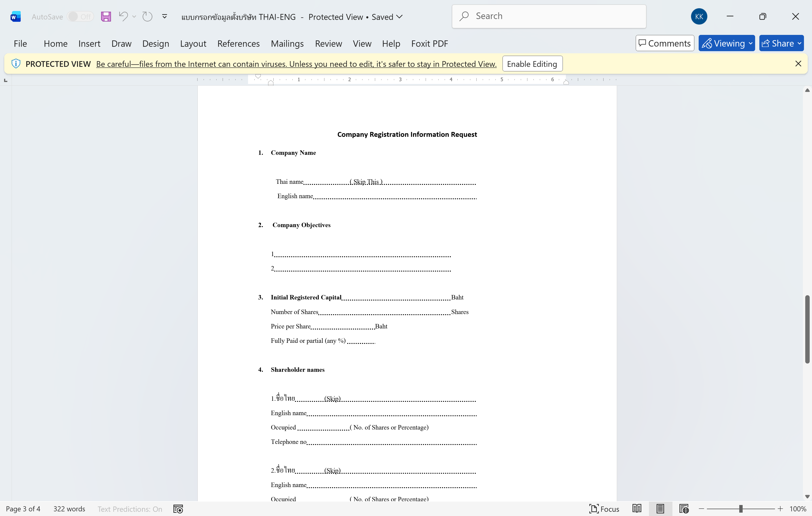Open the File menu
This screenshot has width=812, height=516.
pos(20,44)
